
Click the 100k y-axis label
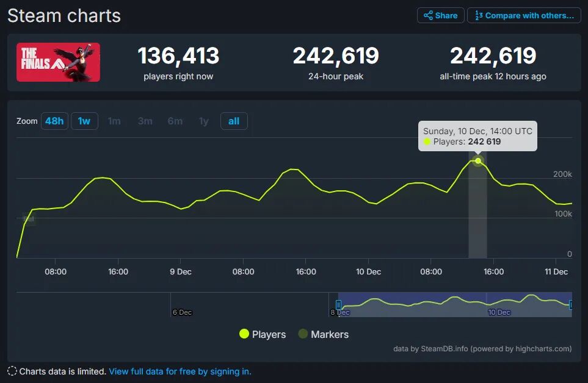coord(563,213)
